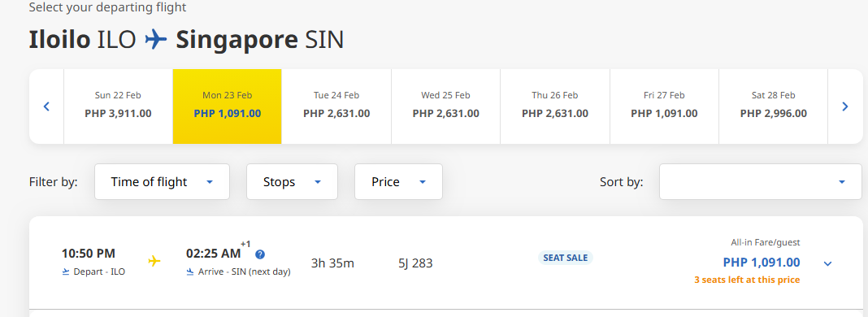
Task: Open the Stops filter dropdown
Action: (x=292, y=181)
